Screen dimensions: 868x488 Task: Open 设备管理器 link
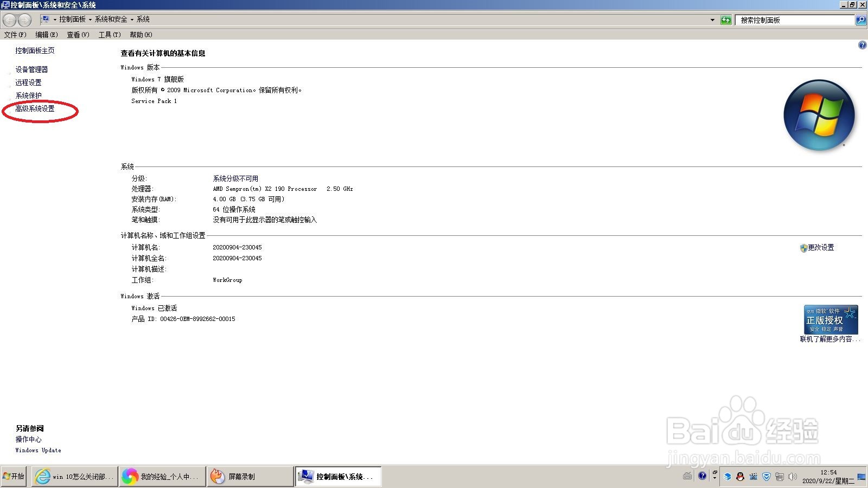(31, 69)
